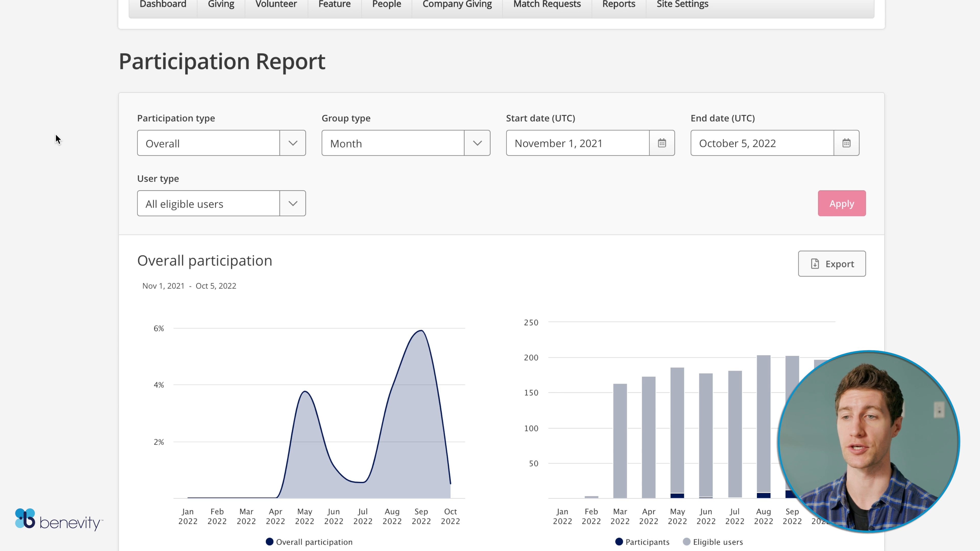Click the Export button
The image size is (980, 551).
832,264
